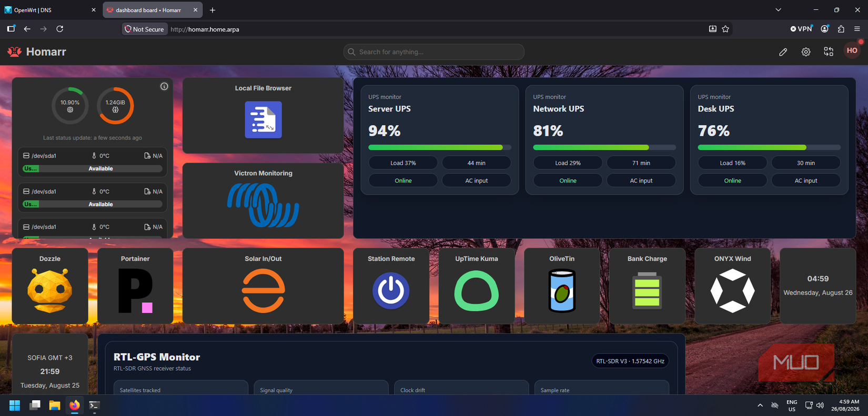This screenshot has width=868, height=416.
Task: Show hidden system tray icons chevron
Action: 760,405
